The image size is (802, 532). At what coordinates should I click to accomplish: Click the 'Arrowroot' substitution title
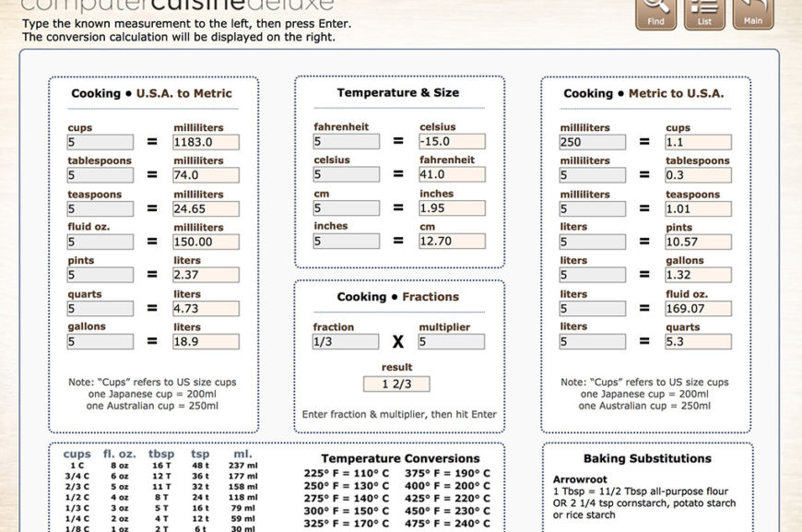(580, 479)
